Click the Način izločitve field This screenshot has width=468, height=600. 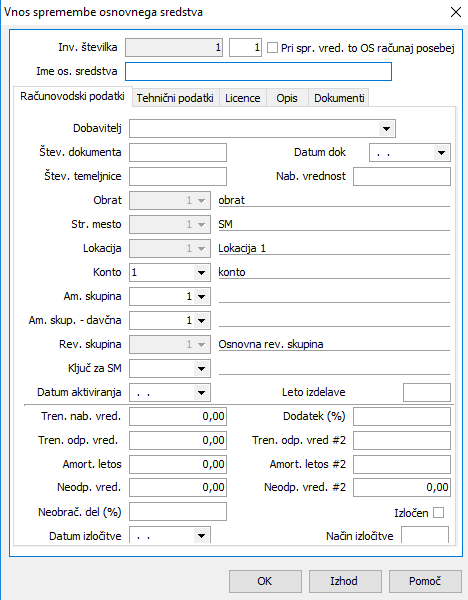point(425,535)
